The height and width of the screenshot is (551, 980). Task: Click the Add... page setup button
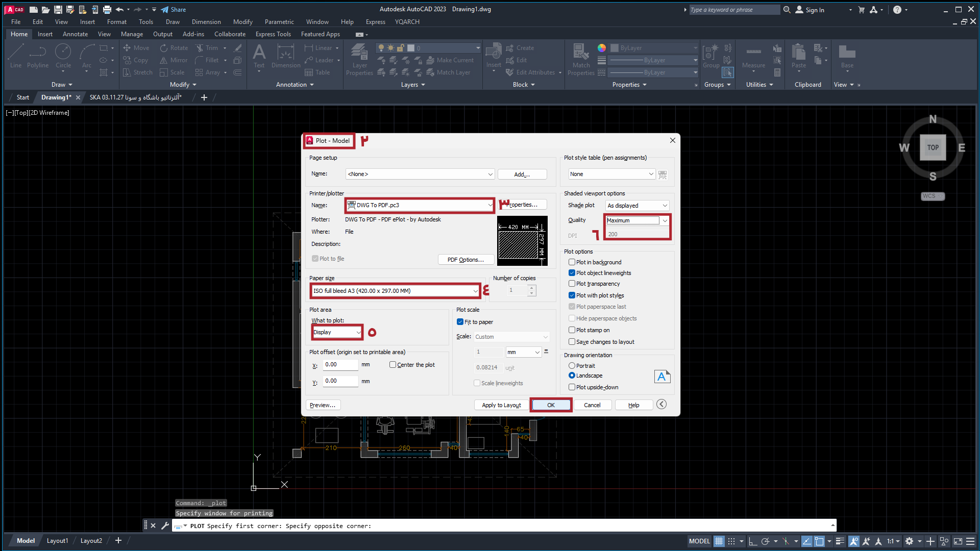522,174
